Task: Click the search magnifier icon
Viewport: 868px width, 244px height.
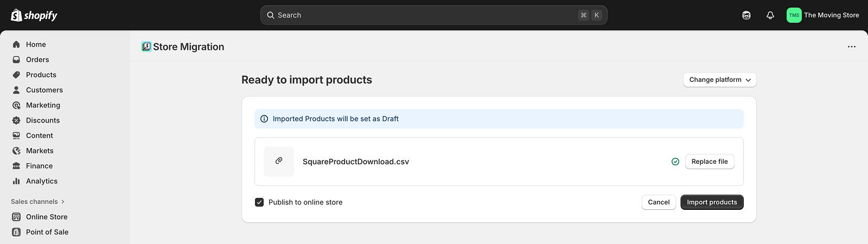Action: pos(271,15)
